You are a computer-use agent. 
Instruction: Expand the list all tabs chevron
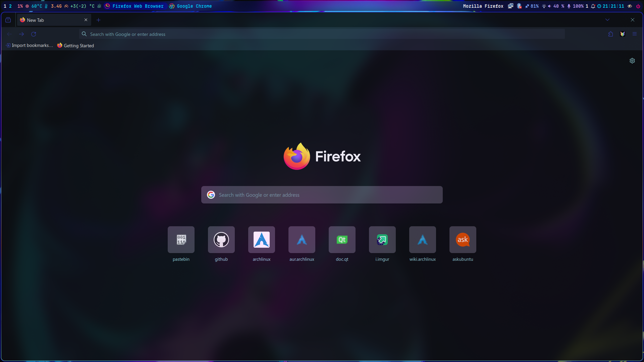pos(607,20)
